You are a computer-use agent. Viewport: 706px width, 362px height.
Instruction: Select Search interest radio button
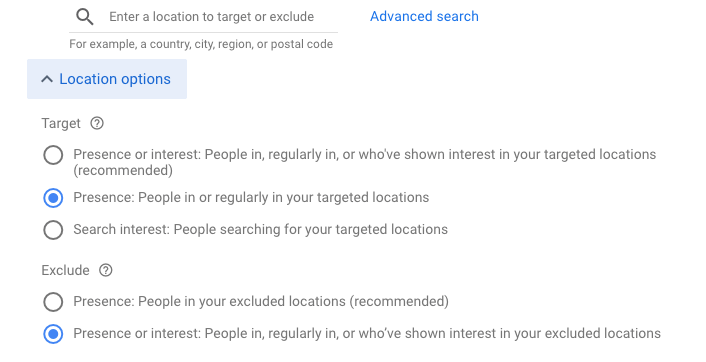click(53, 230)
